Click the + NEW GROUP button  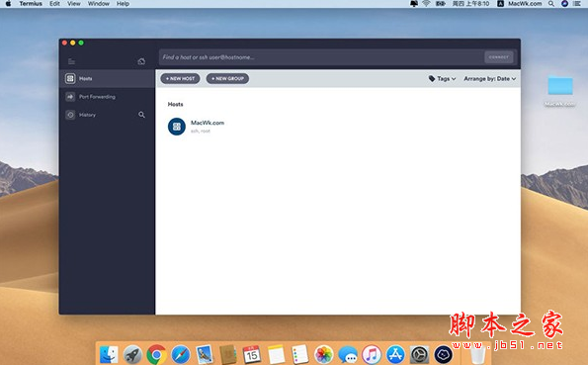click(x=227, y=78)
